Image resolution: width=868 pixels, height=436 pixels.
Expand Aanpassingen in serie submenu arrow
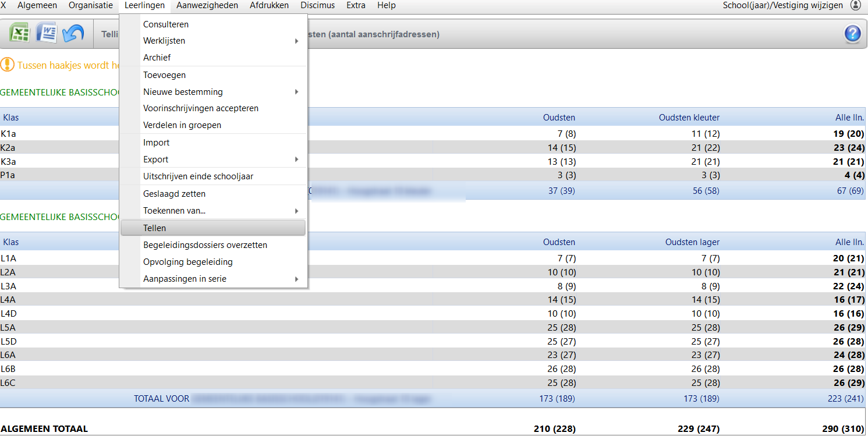point(296,279)
